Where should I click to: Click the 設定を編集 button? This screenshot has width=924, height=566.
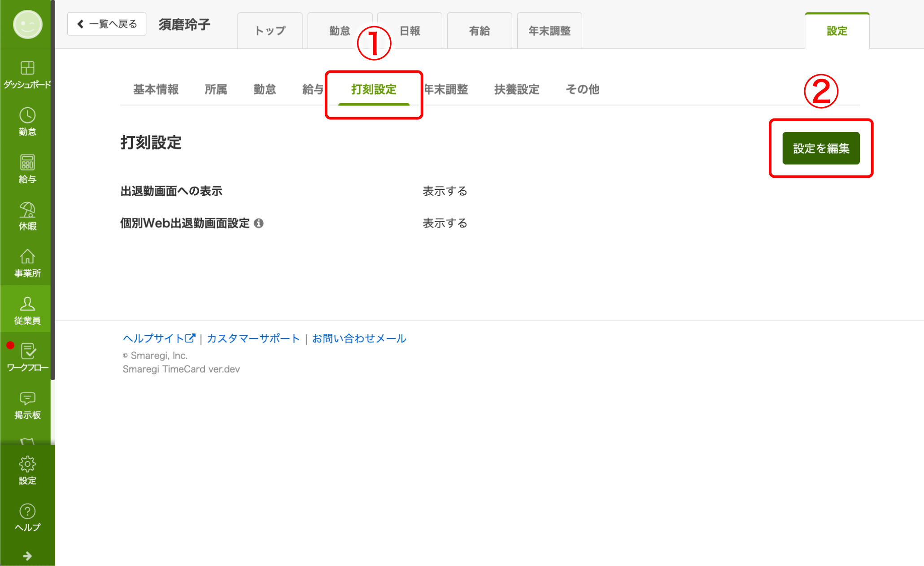pyautogui.click(x=821, y=148)
